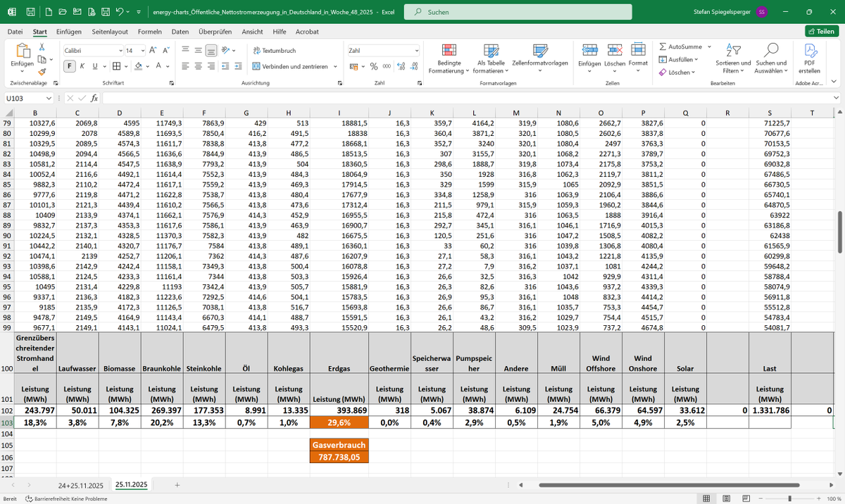The width and height of the screenshot is (845, 504).
Task: Click the fill color paint bucket
Action: [138, 66]
